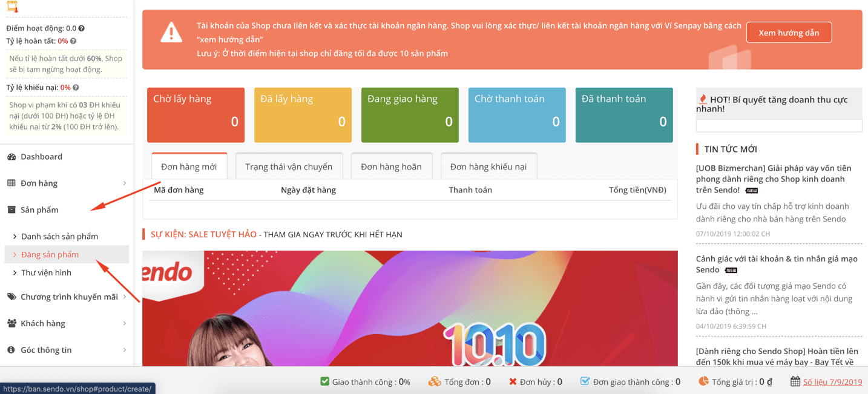Click the Tổng tiền(VNĐ) column header
This screenshot has width=868, height=394.
pos(637,190)
